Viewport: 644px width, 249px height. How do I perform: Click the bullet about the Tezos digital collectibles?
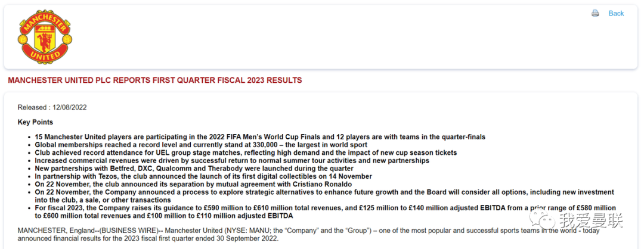point(203,176)
